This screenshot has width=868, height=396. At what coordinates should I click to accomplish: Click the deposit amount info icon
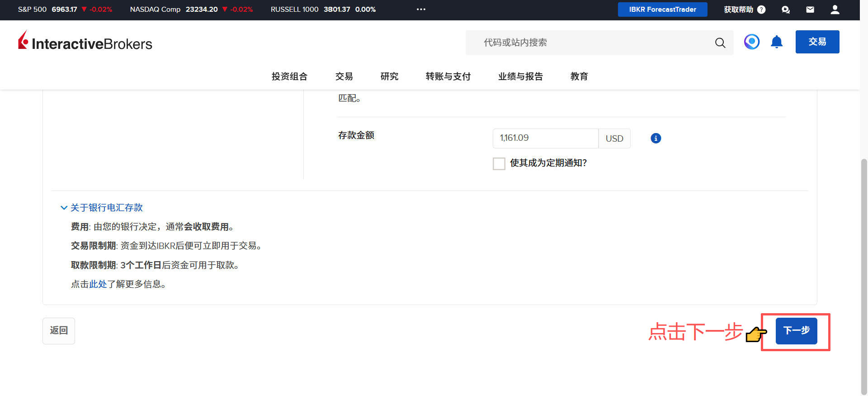coord(656,138)
